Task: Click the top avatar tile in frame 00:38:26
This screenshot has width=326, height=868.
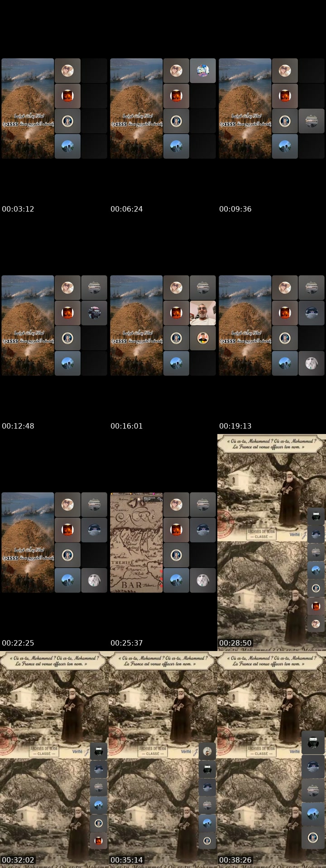Action: click(x=313, y=743)
